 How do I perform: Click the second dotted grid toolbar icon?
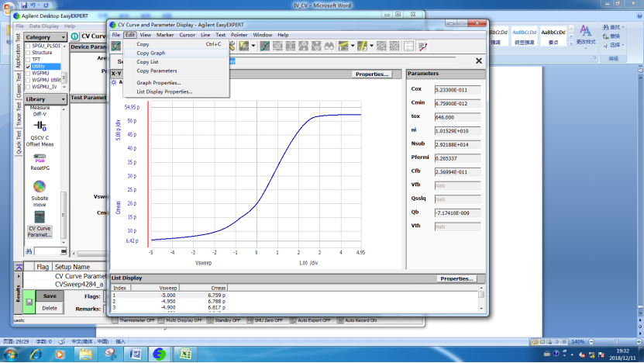[394, 46]
